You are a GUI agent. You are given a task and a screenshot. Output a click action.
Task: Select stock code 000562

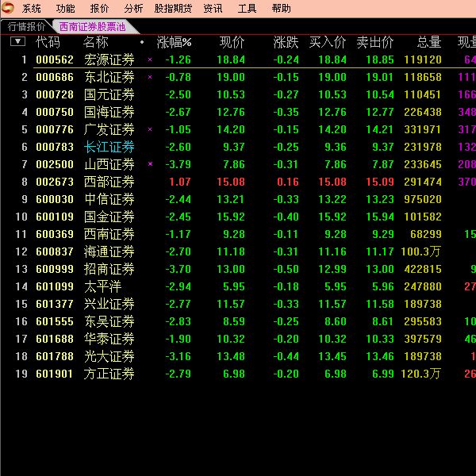coord(55,59)
